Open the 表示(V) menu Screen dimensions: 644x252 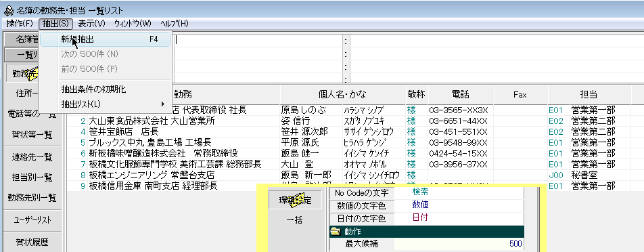(x=92, y=24)
